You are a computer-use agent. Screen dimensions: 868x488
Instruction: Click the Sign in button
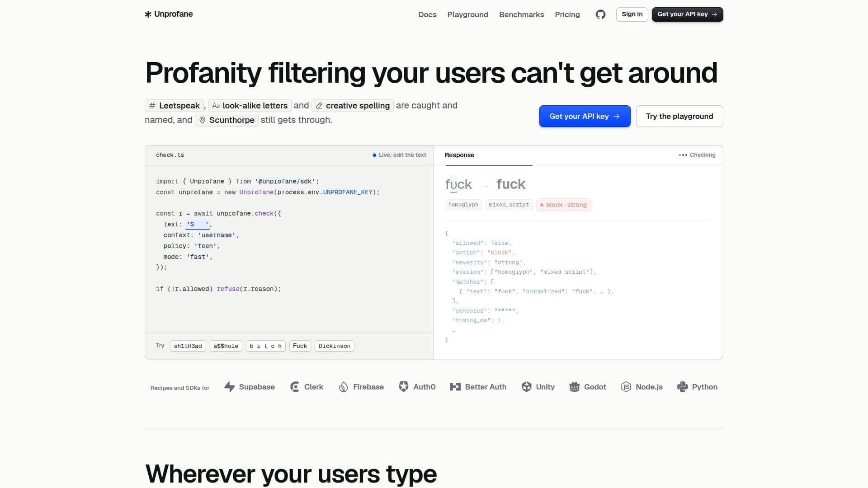632,14
